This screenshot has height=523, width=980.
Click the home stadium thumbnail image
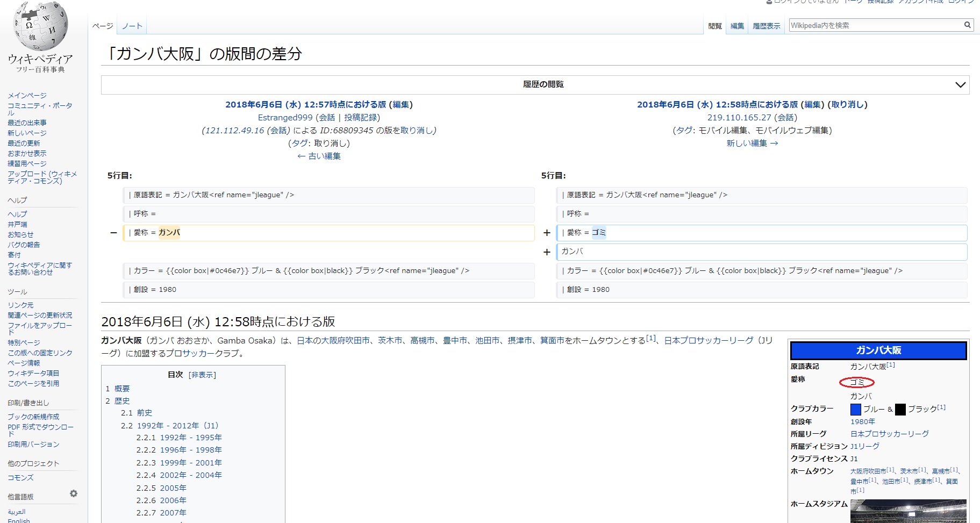tap(909, 511)
